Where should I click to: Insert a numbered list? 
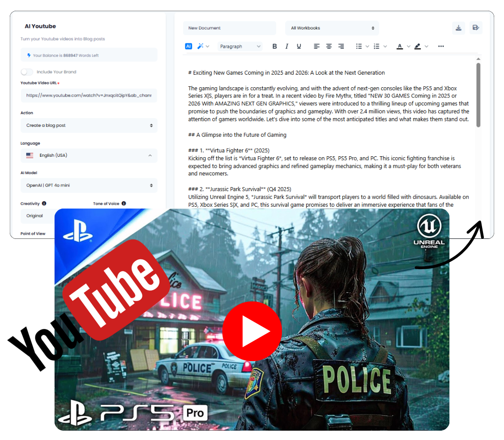point(377,46)
